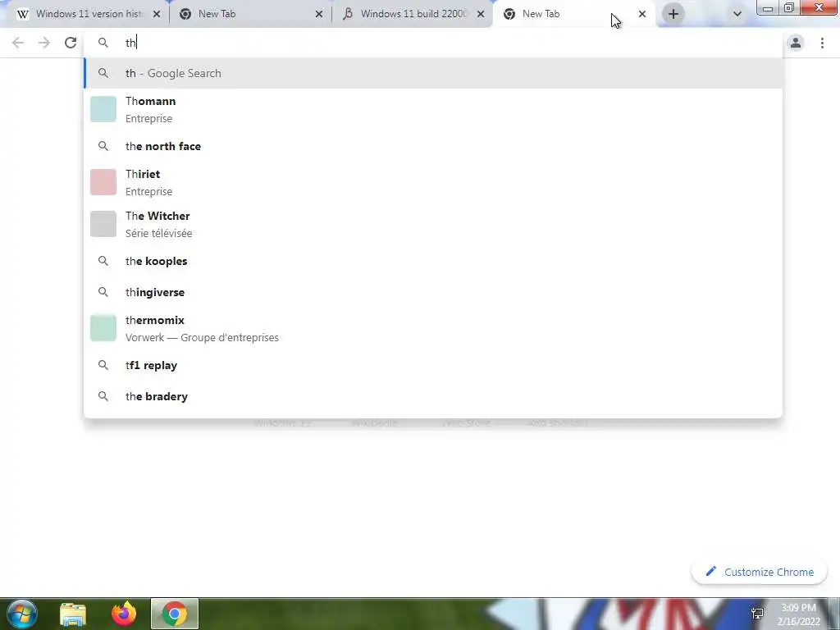Close the Windows 11 build 2200 tab
The height and width of the screenshot is (630, 840).
[x=481, y=15]
